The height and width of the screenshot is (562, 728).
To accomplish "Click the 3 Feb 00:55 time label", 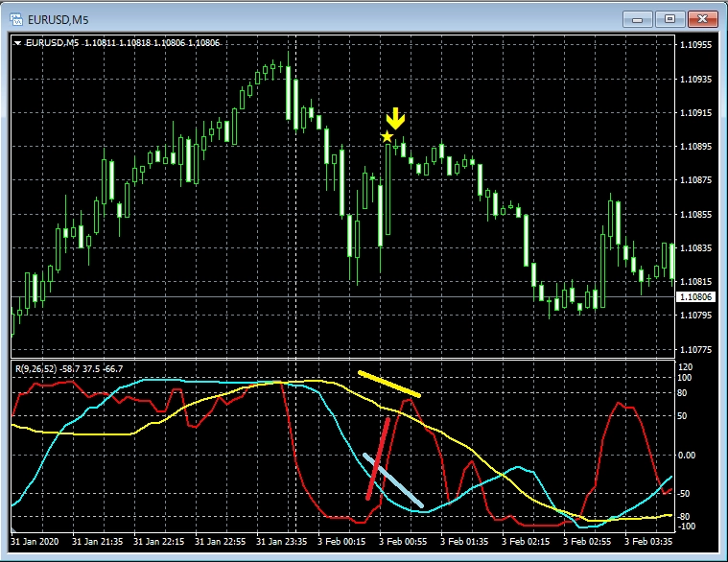I will click(403, 542).
